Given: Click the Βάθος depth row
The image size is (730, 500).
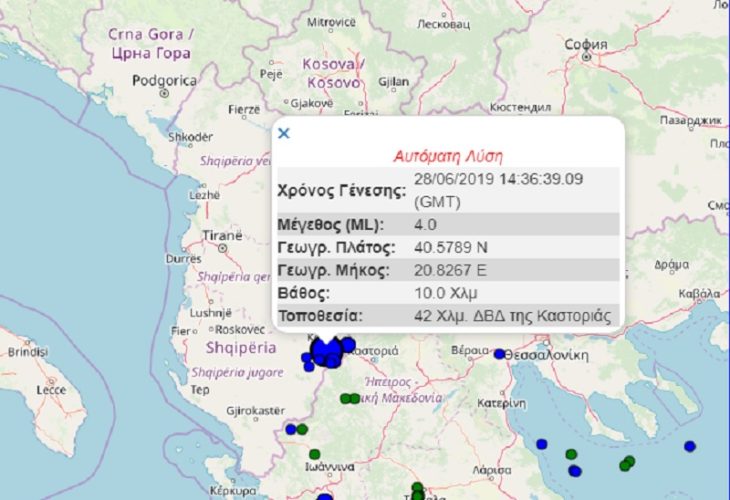Looking at the screenshot, I should (x=446, y=294).
